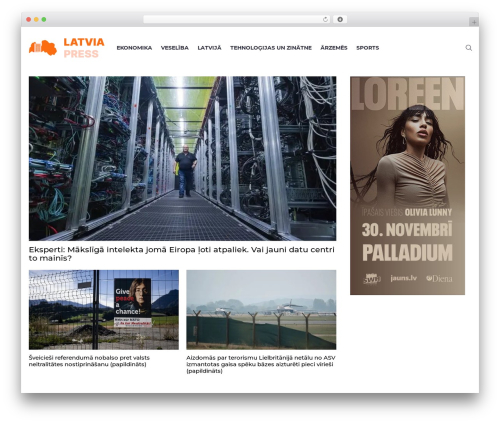Click the airbase fence photo thumbnail

click(261, 310)
